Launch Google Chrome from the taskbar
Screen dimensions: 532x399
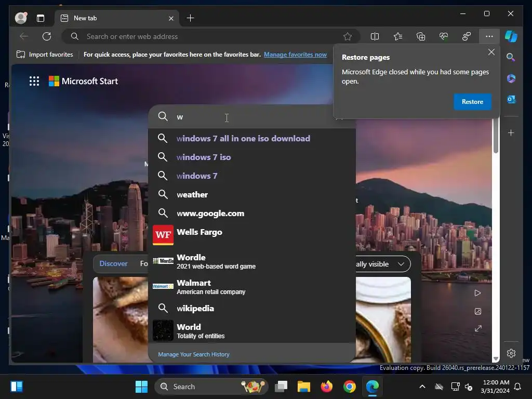pyautogui.click(x=349, y=387)
